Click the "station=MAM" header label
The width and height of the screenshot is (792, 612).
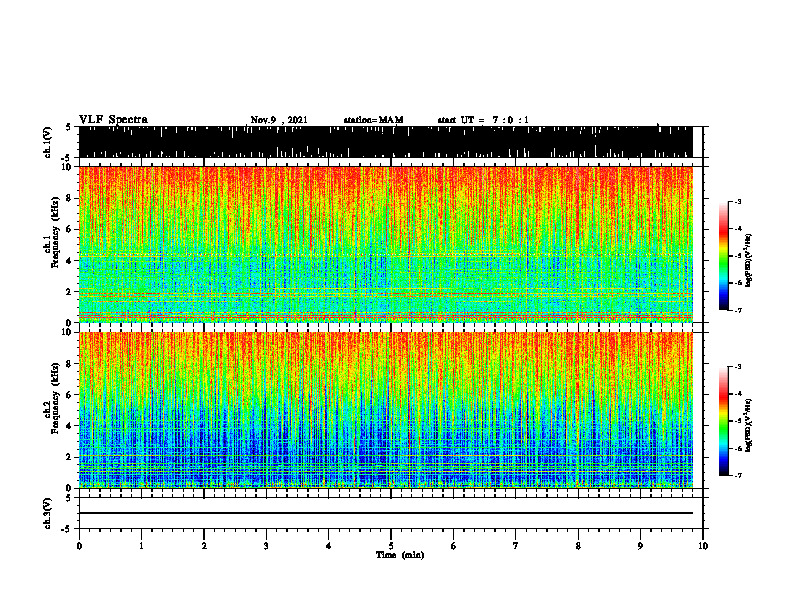[373, 120]
